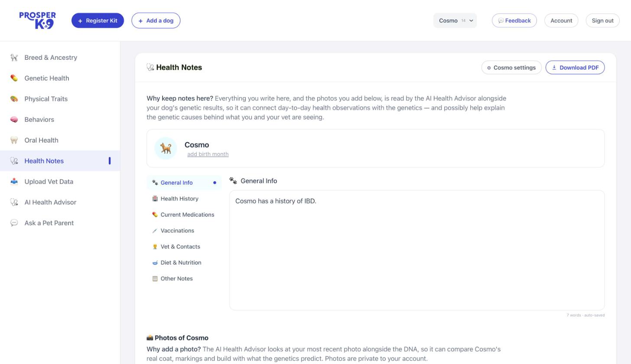Click the Vaccinations syringe icon
This screenshot has width=631, height=364.
[155, 231]
